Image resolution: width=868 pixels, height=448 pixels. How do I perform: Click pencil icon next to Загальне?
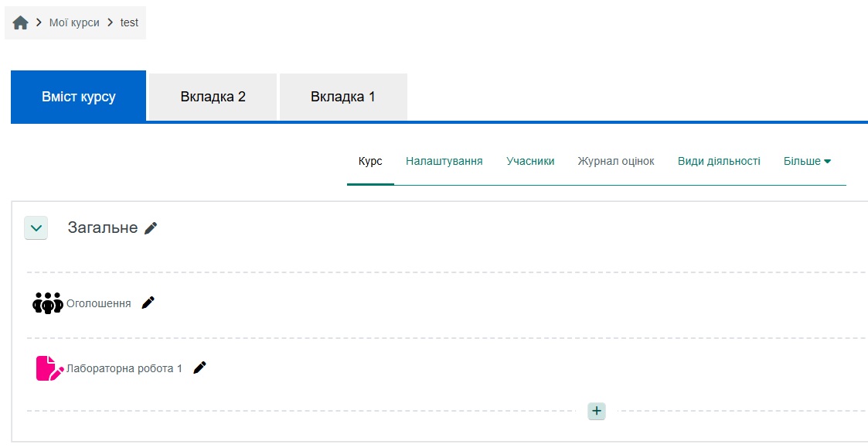[x=151, y=228]
